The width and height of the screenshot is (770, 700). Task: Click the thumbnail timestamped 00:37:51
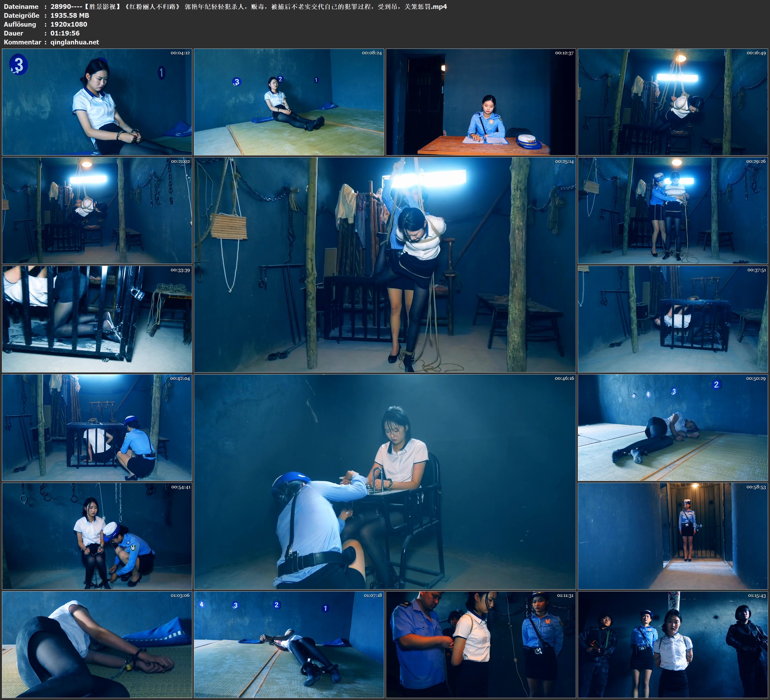pyautogui.click(x=673, y=319)
